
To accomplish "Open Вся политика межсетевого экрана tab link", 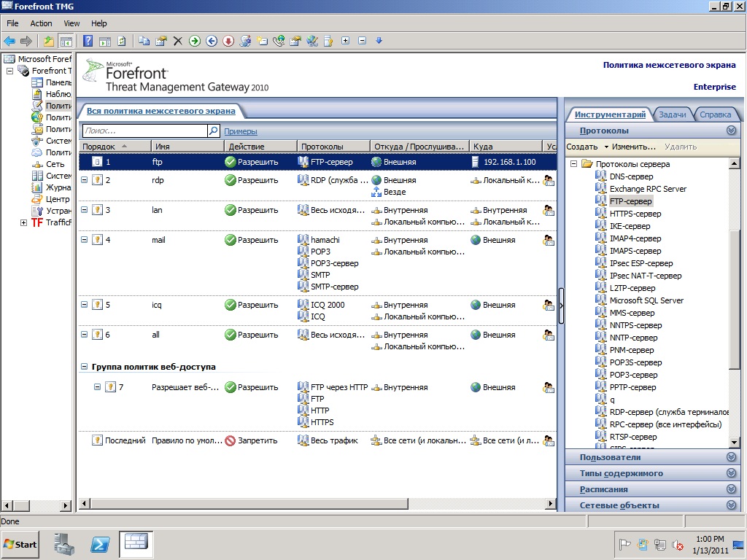I will click(161, 111).
